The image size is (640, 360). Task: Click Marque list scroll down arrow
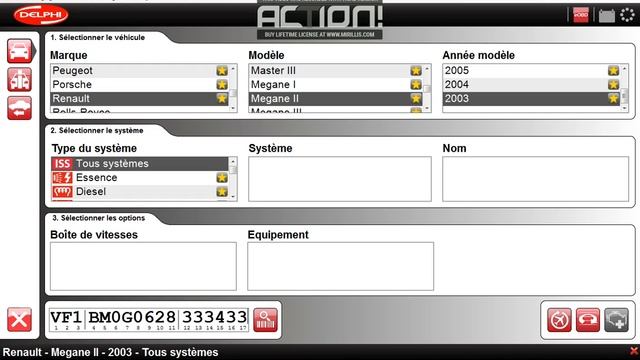(x=233, y=108)
